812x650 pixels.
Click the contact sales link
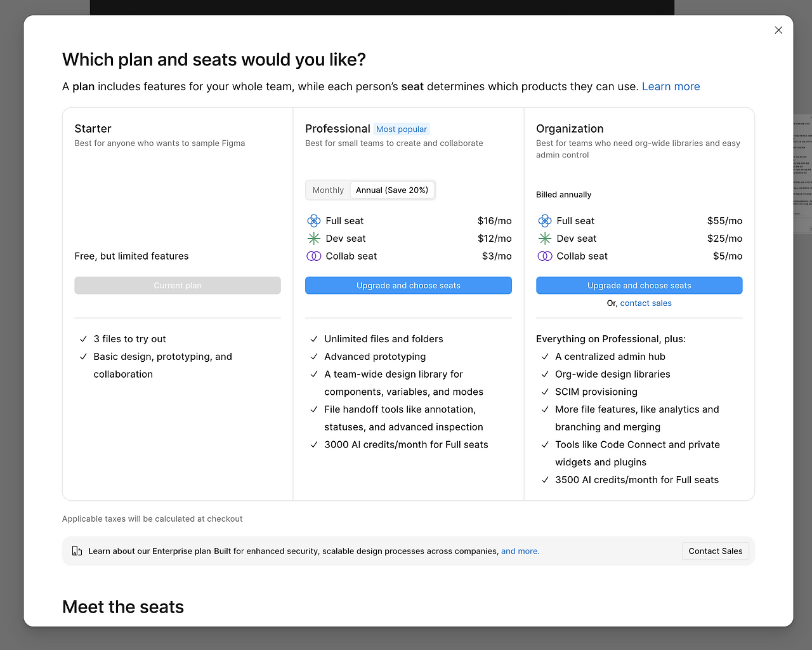646,303
